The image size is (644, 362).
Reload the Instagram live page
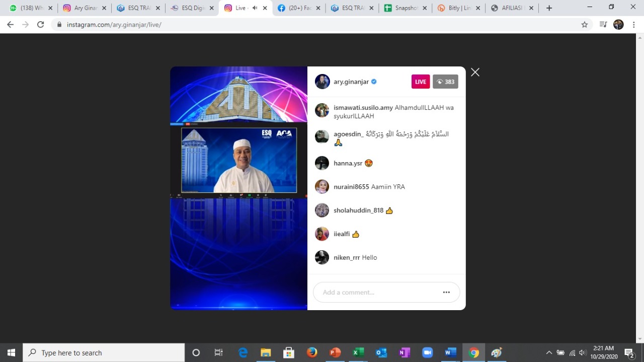[41, 25]
